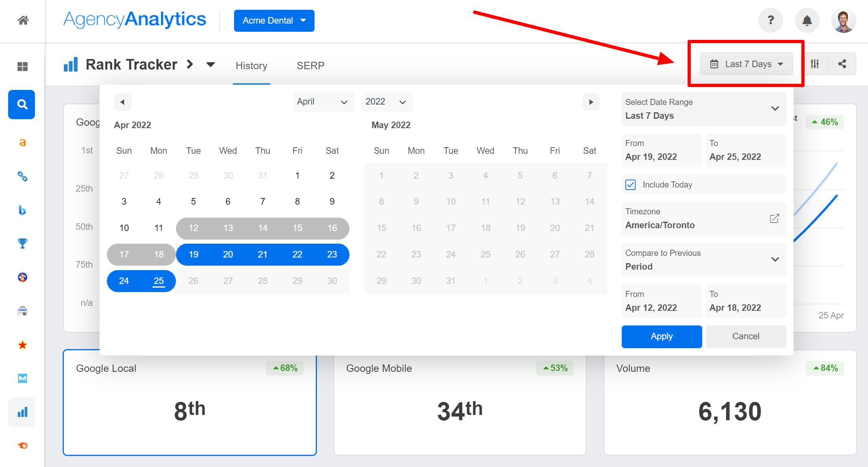
Task: Open the 2022 year dropdown
Action: [387, 102]
